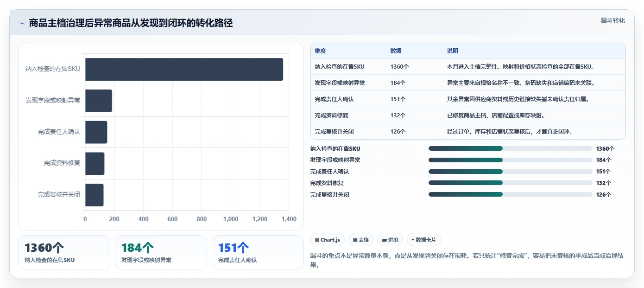Click the summary paragraph starting 漏斗的重点

click(x=467, y=260)
